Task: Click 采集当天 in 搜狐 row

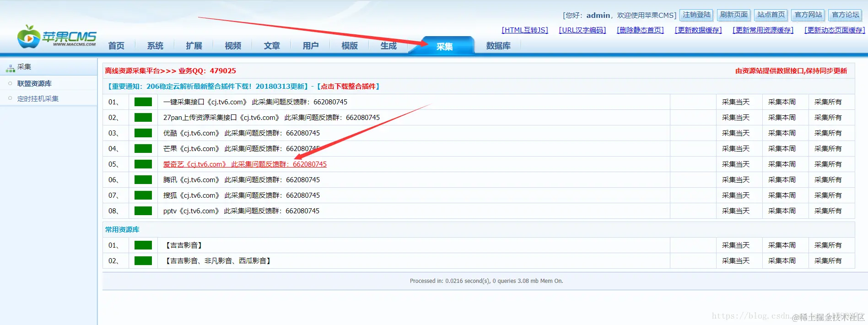Action: tap(736, 195)
